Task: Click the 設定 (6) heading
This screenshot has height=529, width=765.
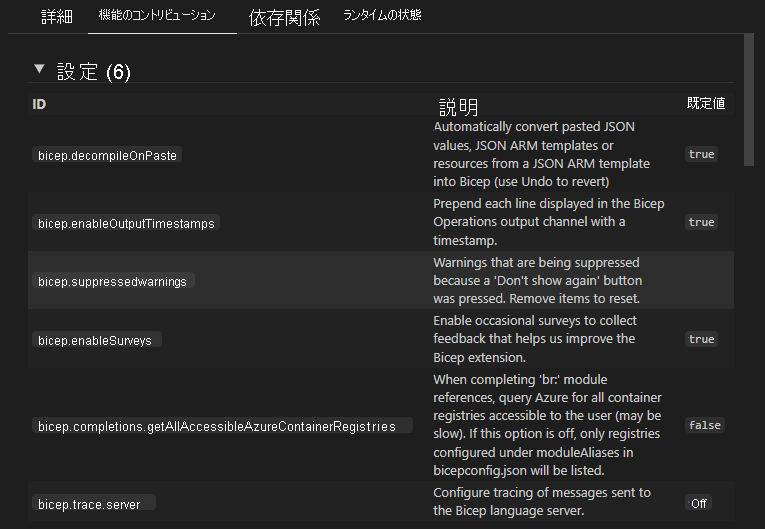Action: pyautogui.click(x=94, y=72)
